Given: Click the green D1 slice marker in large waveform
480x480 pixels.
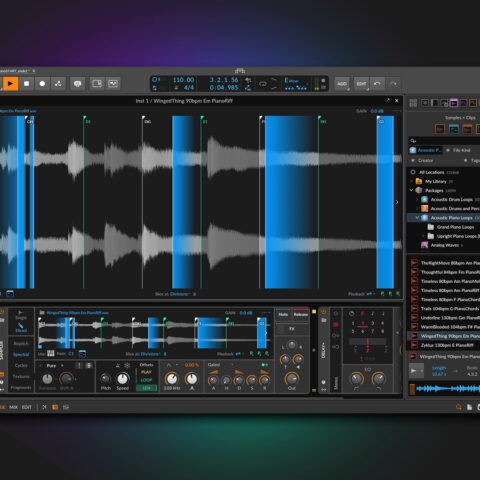Looking at the screenshot, I should pos(84,117).
